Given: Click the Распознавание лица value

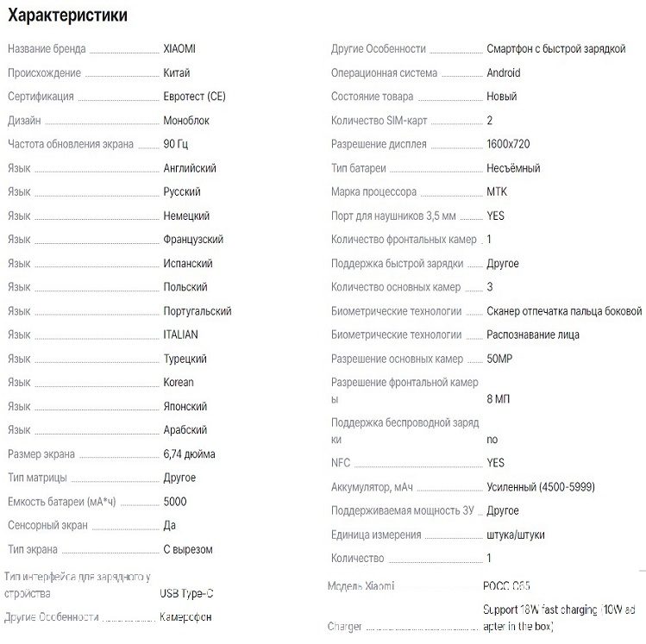Looking at the screenshot, I should (x=533, y=335).
